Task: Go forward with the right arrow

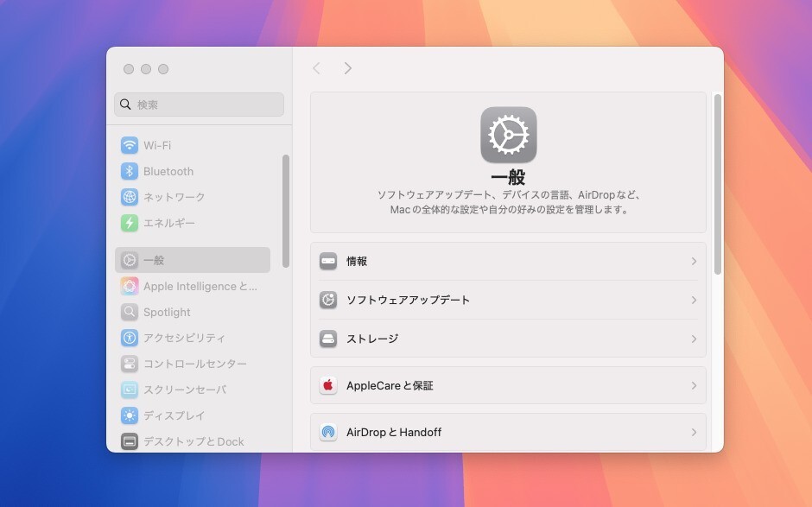Action: [348, 68]
